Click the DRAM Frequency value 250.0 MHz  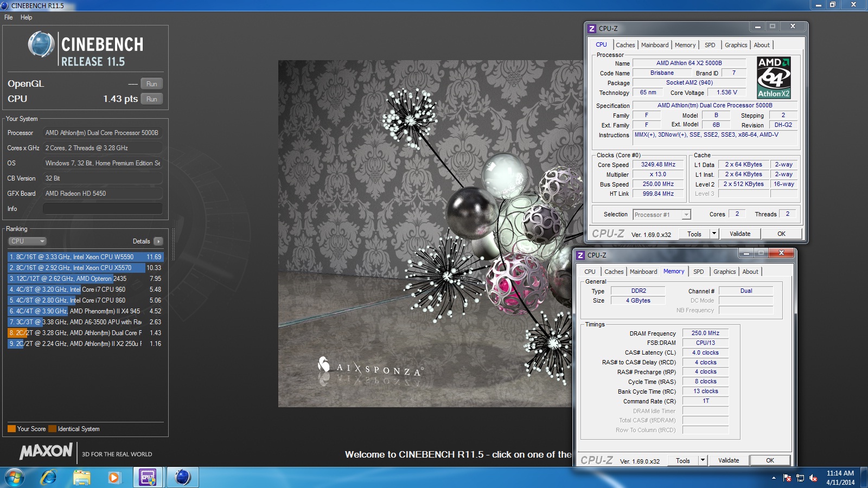click(705, 333)
